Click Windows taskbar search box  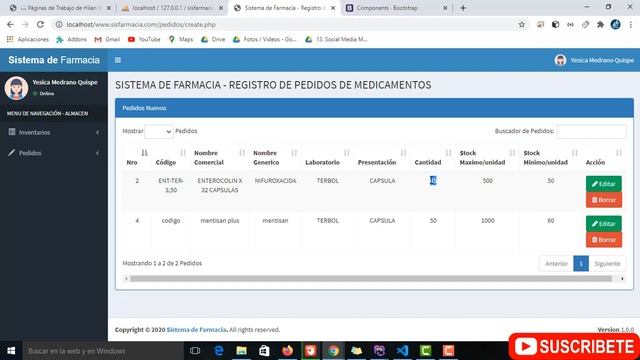(103, 351)
